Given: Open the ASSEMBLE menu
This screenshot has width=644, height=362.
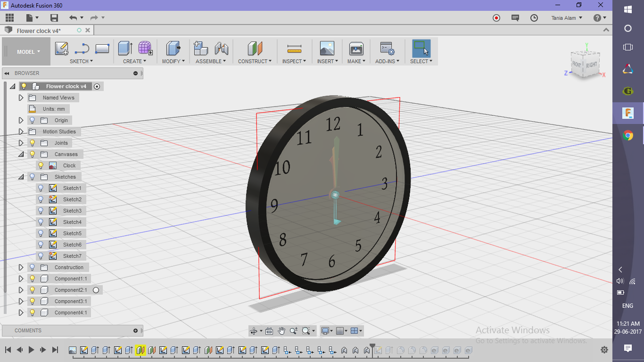Looking at the screenshot, I should 211,61.
